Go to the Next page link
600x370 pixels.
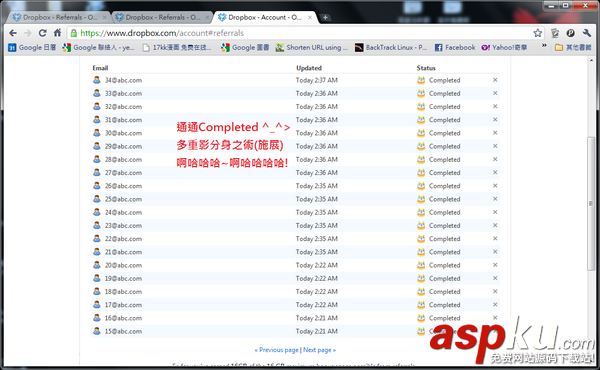[319, 350]
